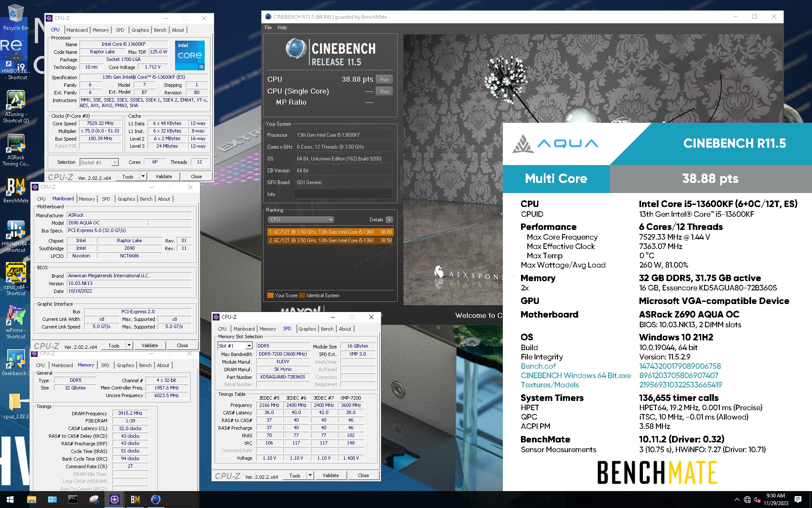This screenshot has height=508, width=812.
Task: Click the Cinebench taskbar icon
Action: tap(156, 500)
